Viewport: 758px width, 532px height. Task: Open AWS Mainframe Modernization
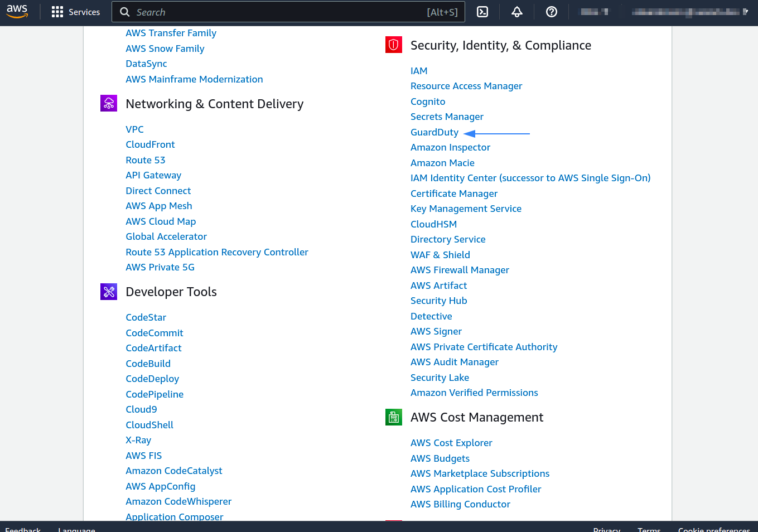point(194,79)
